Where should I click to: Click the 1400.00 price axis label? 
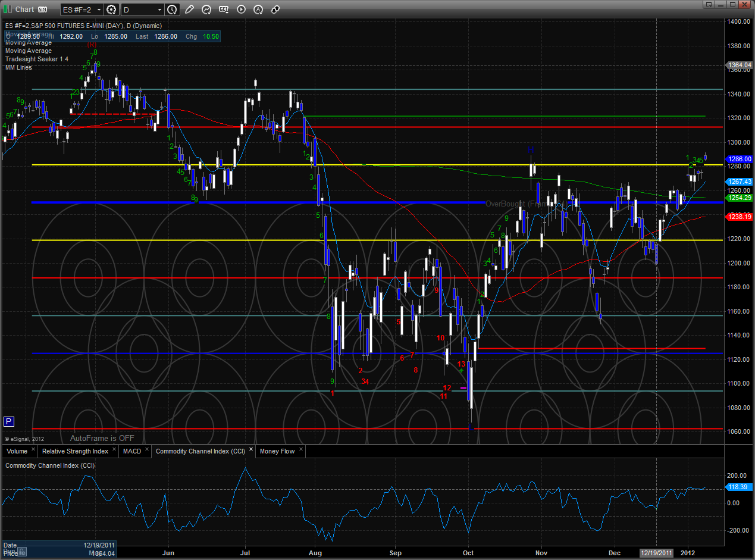coord(740,21)
